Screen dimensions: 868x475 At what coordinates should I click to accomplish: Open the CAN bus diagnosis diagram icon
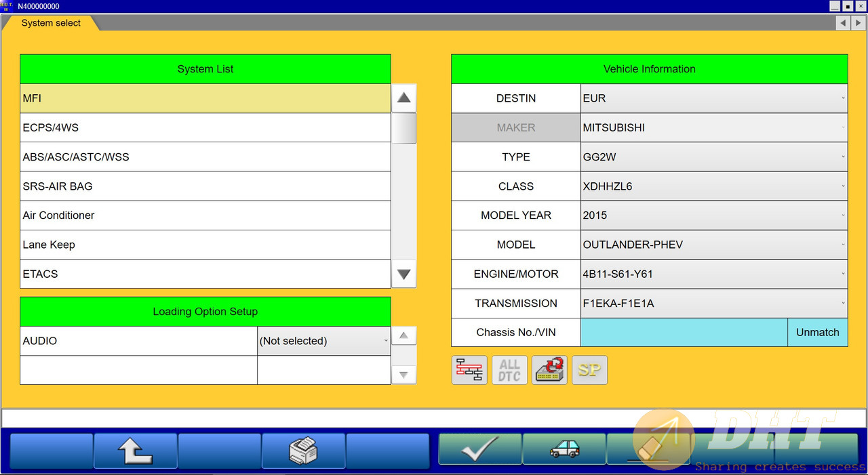469,369
